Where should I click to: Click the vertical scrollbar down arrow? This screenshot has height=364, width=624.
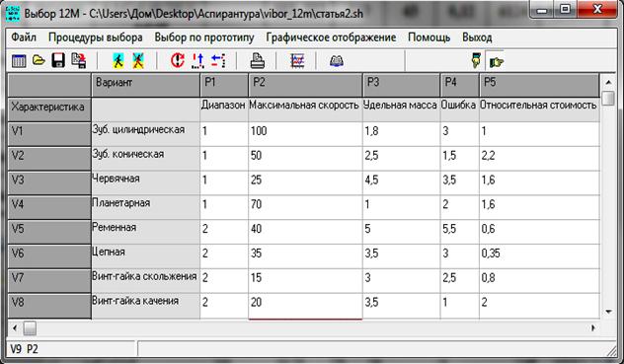point(608,312)
